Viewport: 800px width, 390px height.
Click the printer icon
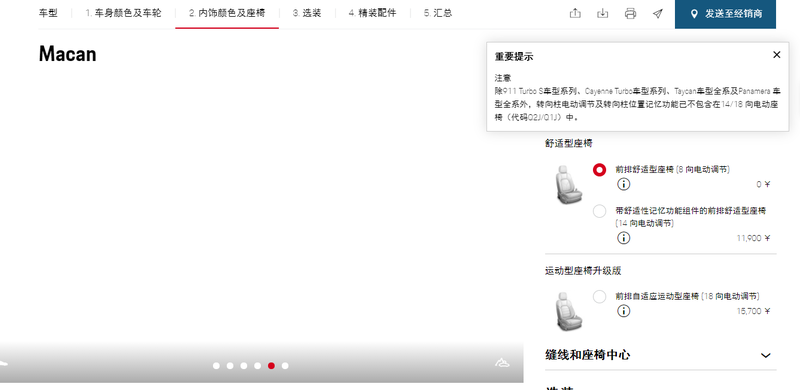[630, 14]
